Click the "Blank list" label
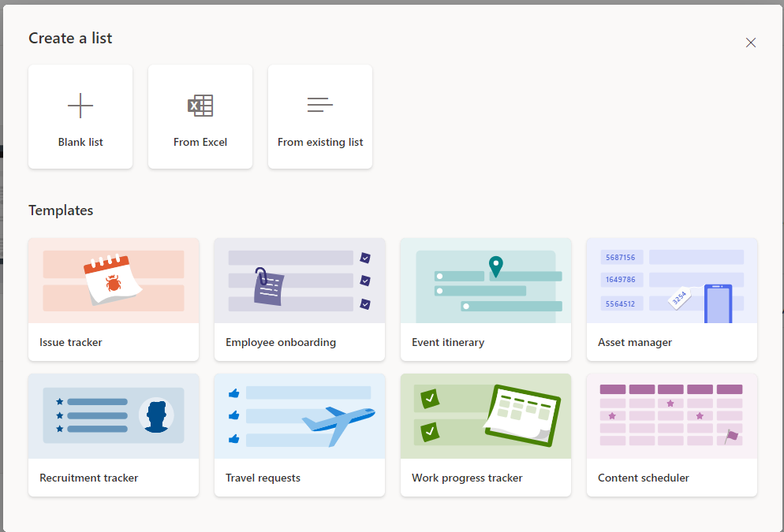Image resolution: width=784 pixels, height=532 pixels. [80, 143]
